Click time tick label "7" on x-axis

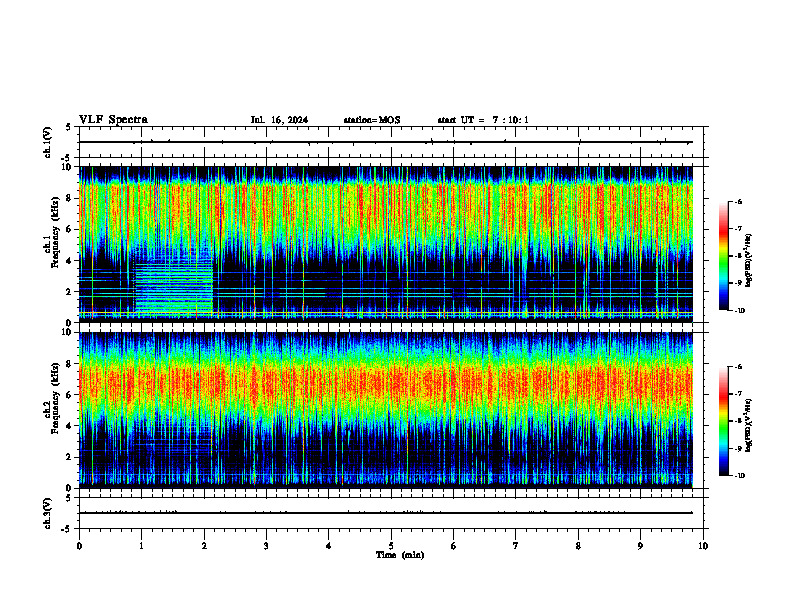[516, 546]
